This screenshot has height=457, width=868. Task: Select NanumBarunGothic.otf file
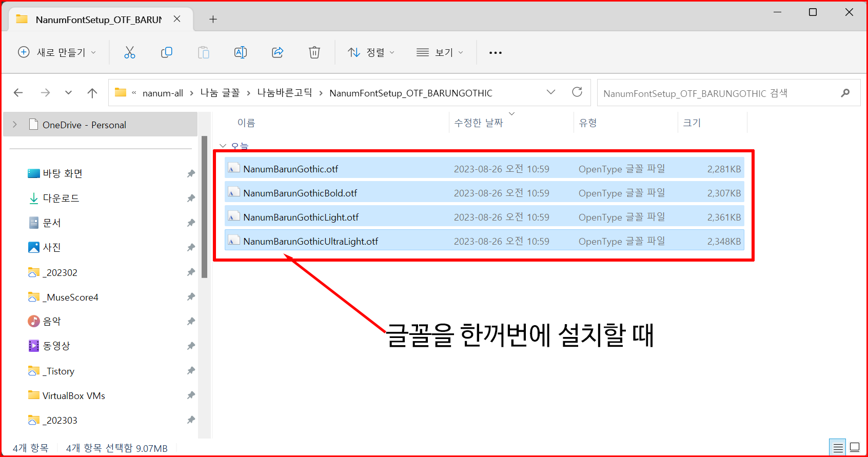point(484,169)
